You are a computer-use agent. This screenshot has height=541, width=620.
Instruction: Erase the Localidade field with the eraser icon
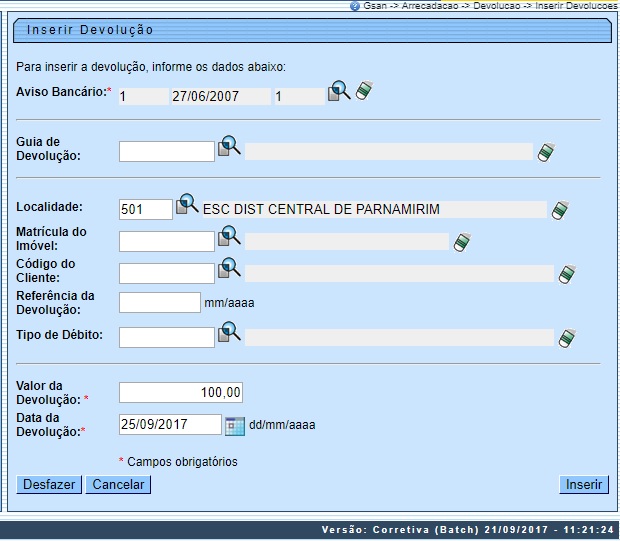tap(560, 210)
